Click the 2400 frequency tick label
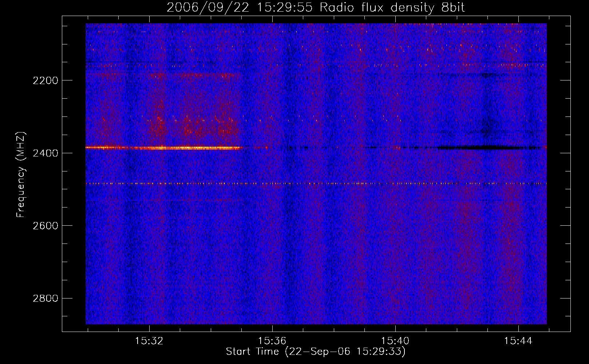The width and height of the screenshot is (589, 364). (45, 153)
